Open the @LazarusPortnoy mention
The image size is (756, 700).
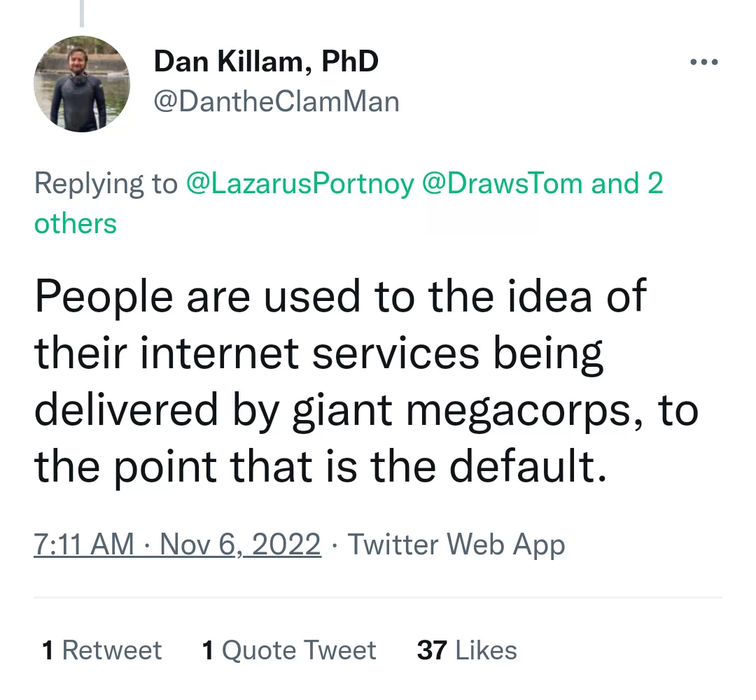[x=300, y=183]
